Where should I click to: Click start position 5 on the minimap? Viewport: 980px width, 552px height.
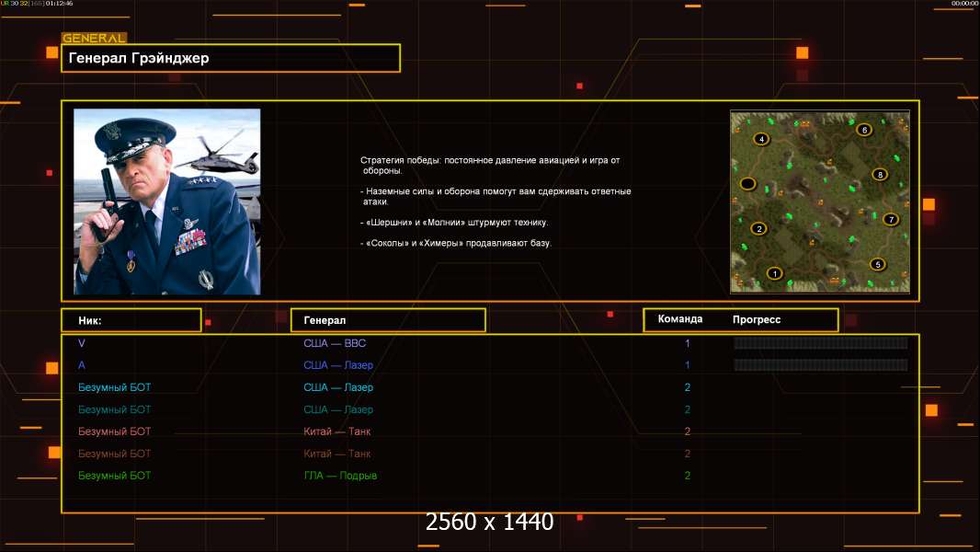click(878, 264)
